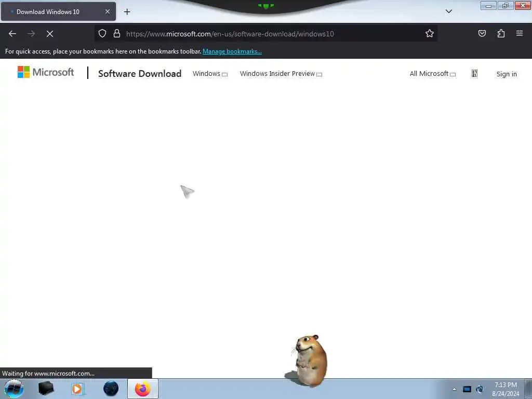Expand Windows Insider Preview menu
Screen dimensions: 532x399
tap(281, 74)
